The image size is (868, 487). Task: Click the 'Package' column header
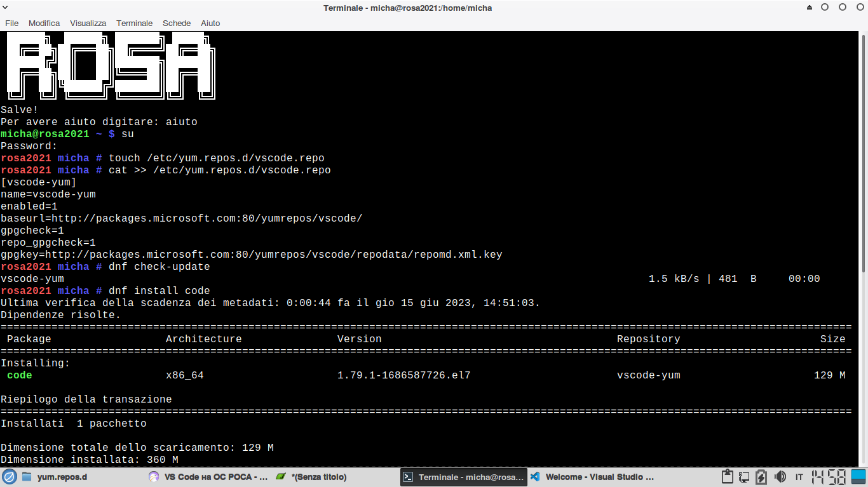29,339
